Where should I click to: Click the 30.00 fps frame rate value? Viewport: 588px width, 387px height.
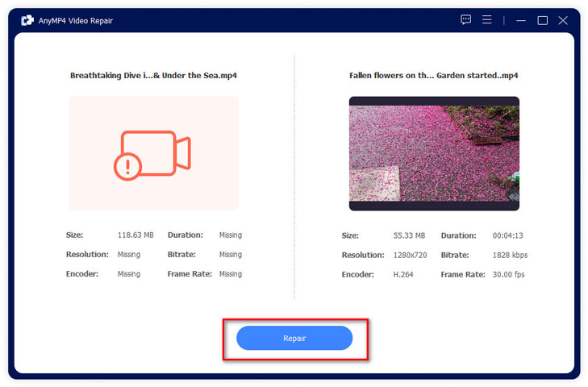click(x=509, y=274)
